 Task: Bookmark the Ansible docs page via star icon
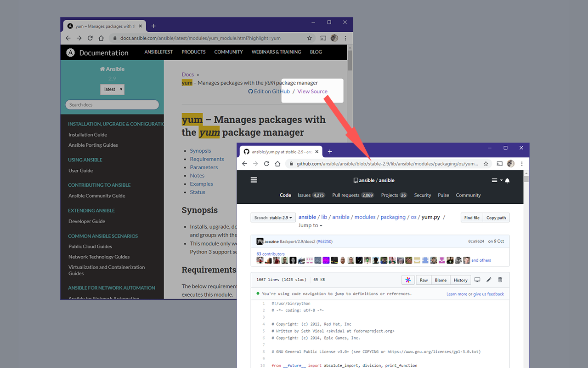(309, 38)
